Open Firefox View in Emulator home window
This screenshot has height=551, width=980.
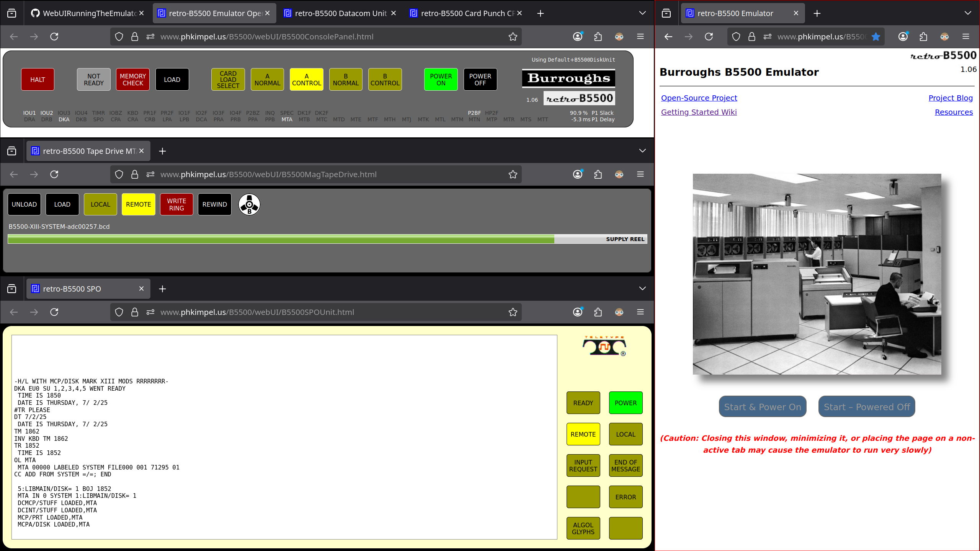click(x=666, y=13)
